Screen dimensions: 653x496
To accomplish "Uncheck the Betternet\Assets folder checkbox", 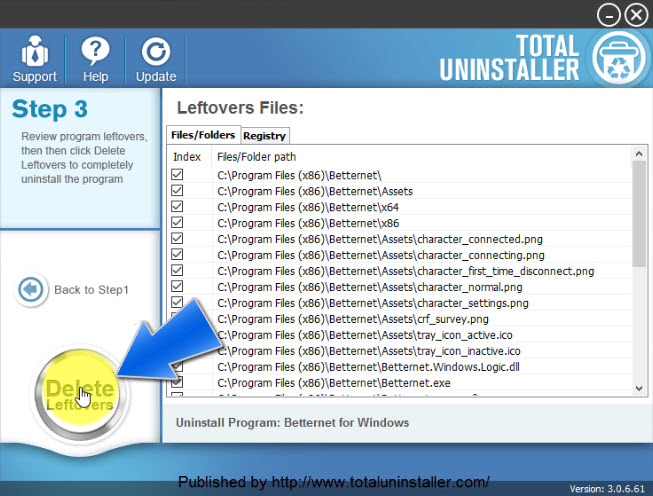I will point(177,190).
